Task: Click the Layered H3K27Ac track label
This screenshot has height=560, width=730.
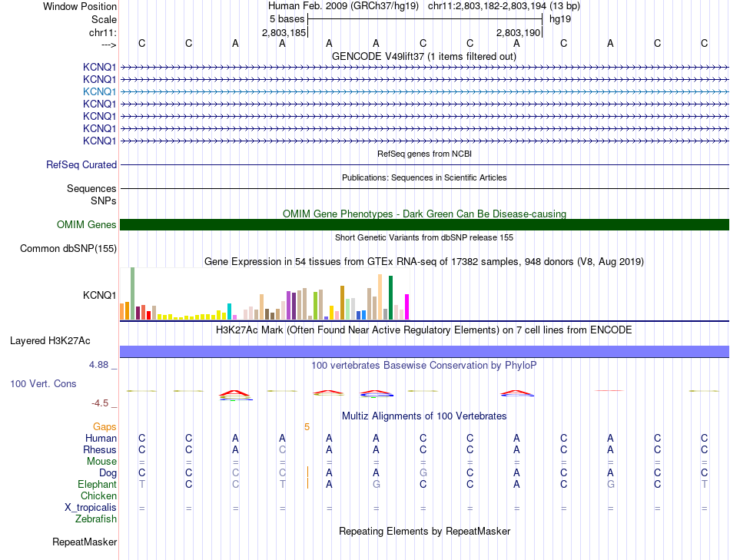Action: pyautogui.click(x=50, y=341)
